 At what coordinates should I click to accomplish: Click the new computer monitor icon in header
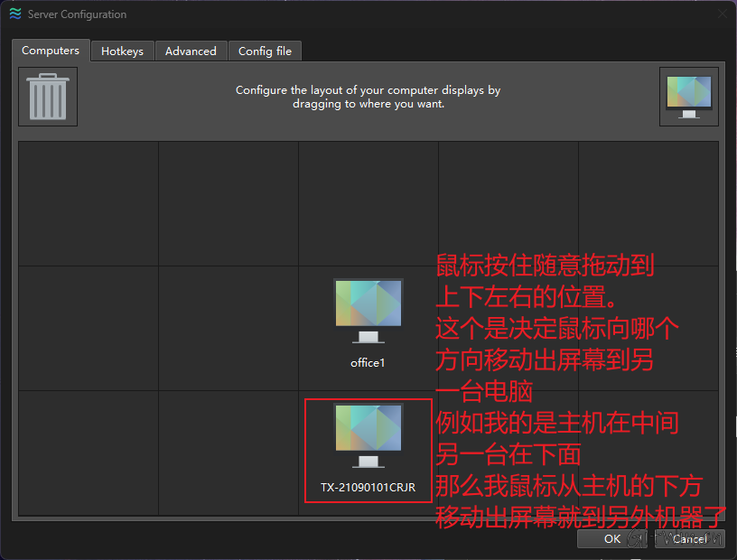[689, 97]
